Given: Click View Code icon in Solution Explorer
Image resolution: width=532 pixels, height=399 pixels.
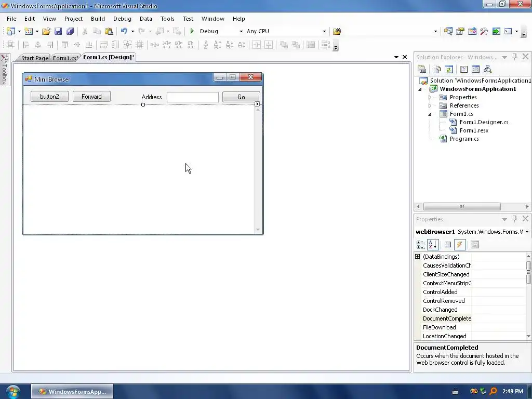Looking at the screenshot, I should pyautogui.click(x=464, y=69).
